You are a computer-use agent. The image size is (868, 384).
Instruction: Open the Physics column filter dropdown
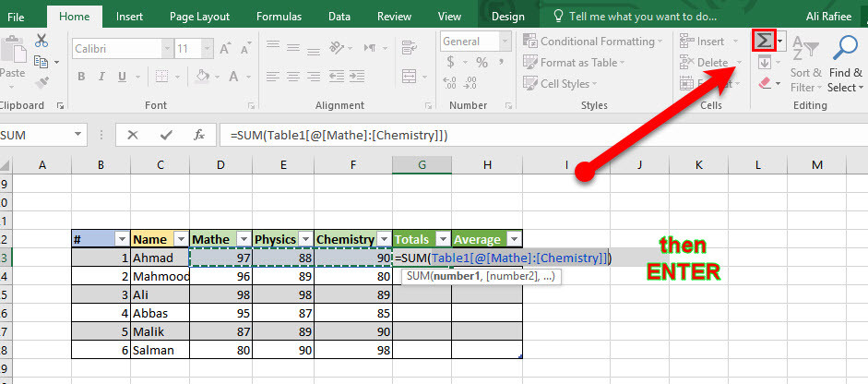pos(305,239)
